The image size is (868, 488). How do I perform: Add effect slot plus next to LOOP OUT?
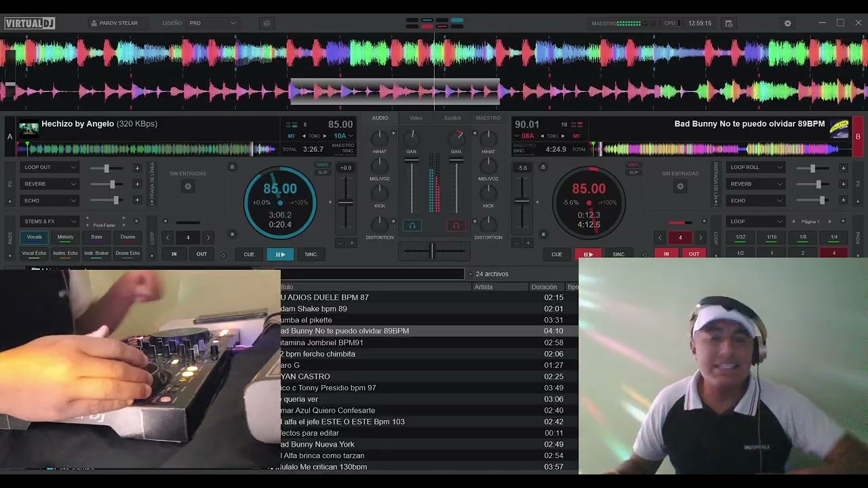[x=137, y=168]
